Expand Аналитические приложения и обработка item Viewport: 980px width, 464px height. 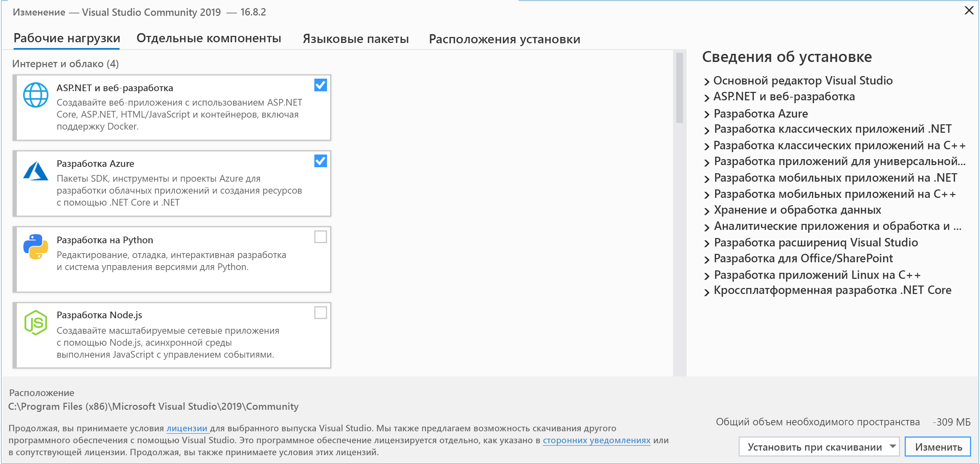point(706,227)
